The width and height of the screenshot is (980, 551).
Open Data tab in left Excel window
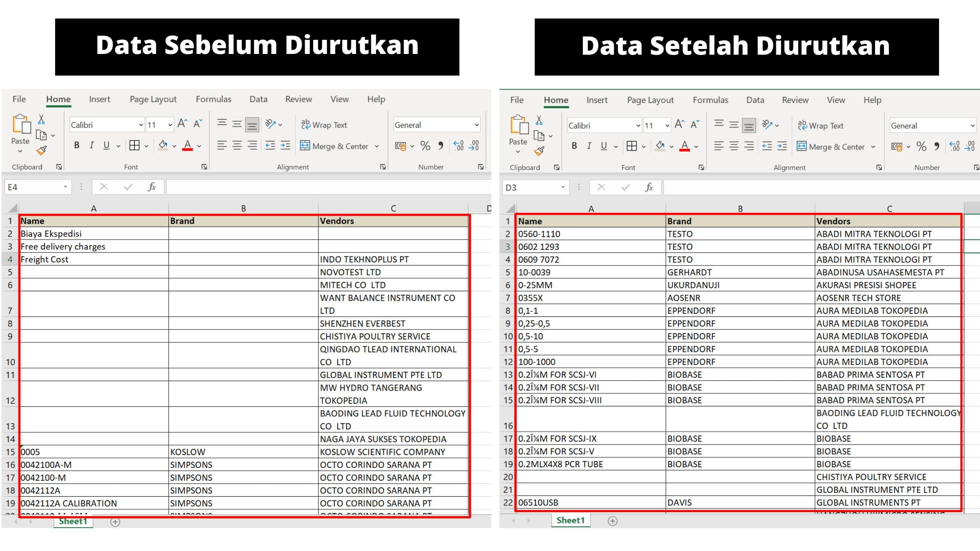pos(258,99)
